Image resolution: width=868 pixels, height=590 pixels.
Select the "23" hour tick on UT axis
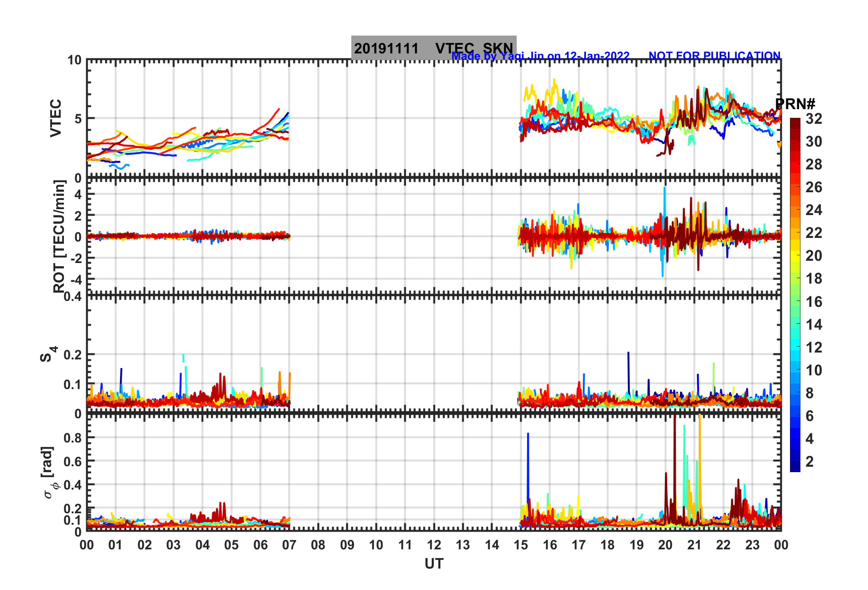coord(752,545)
